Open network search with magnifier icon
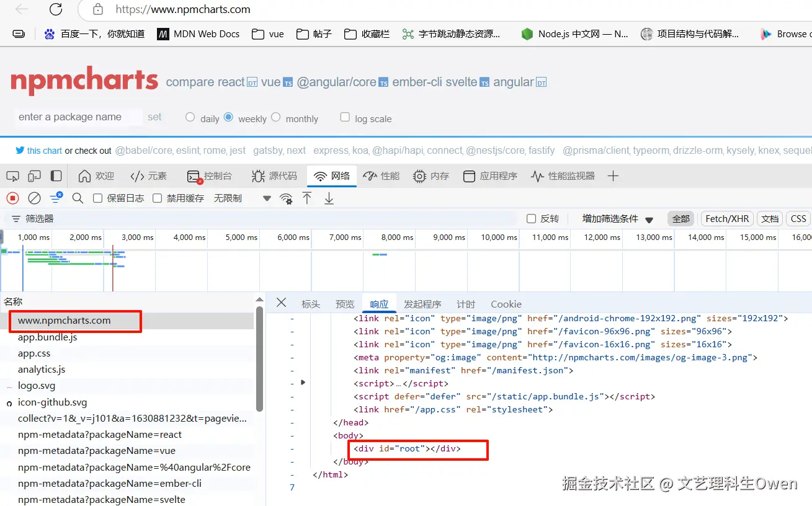This screenshot has height=506, width=812. coord(78,198)
